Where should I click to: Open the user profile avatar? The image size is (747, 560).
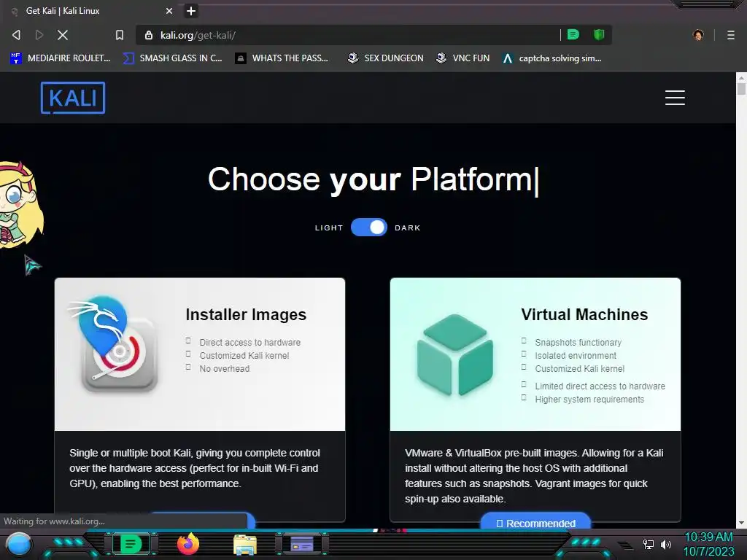pyautogui.click(x=698, y=35)
